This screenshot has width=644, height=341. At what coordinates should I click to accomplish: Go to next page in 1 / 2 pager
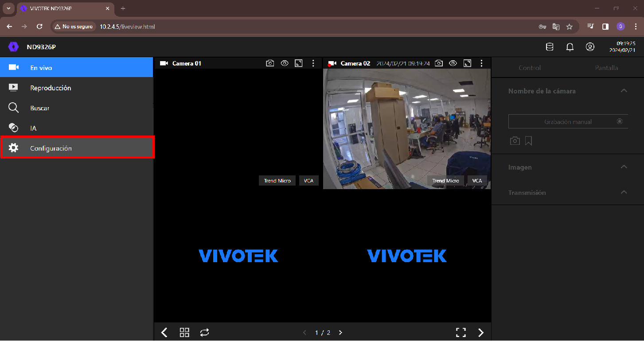click(x=340, y=333)
